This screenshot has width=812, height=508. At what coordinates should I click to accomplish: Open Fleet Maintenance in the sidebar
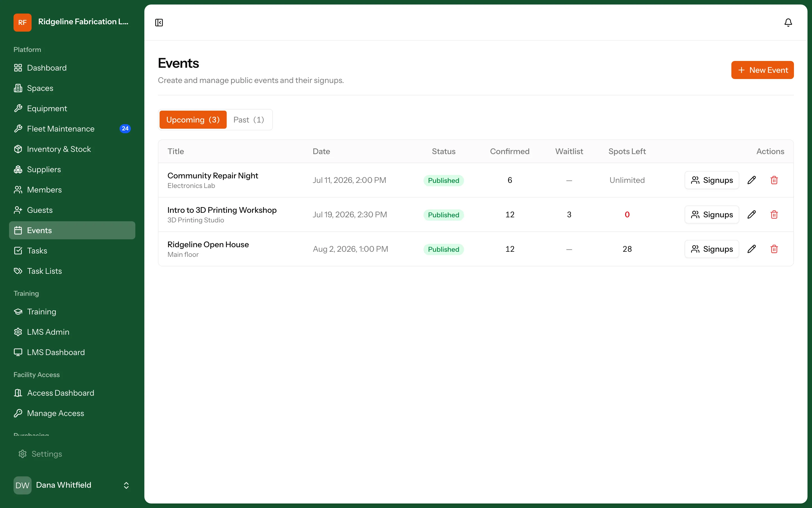tap(72, 129)
